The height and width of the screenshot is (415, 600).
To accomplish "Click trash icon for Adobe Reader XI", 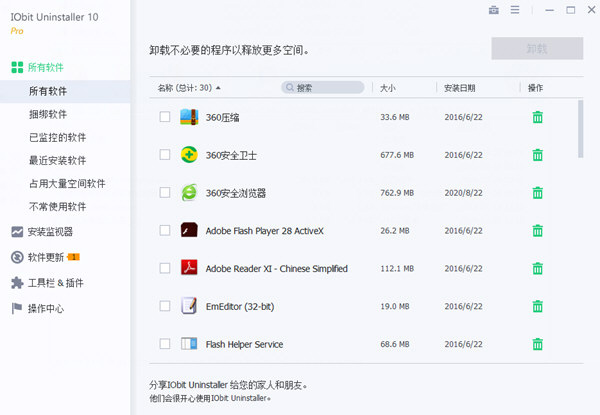I will coord(537,269).
